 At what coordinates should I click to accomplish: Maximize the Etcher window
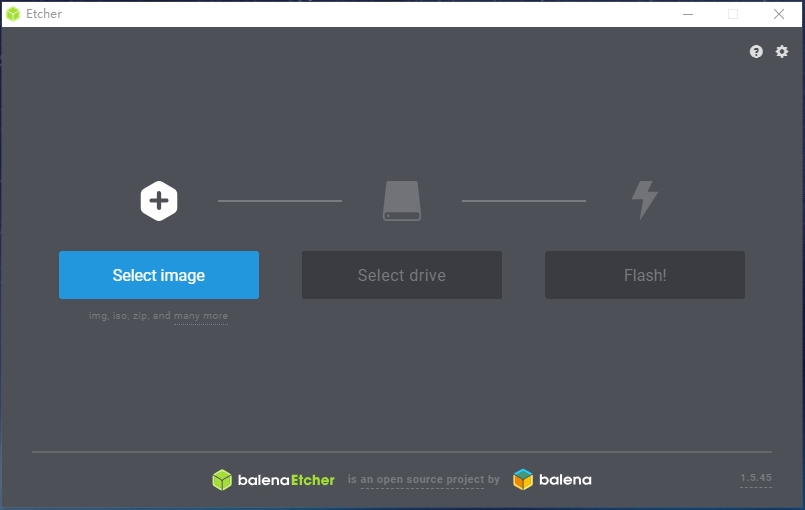pos(733,14)
